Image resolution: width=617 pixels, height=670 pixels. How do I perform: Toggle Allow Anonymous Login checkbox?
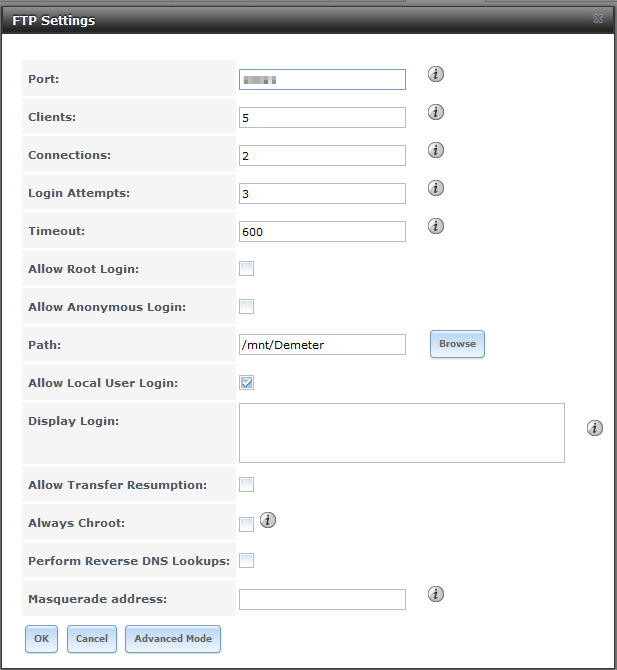point(247,306)
